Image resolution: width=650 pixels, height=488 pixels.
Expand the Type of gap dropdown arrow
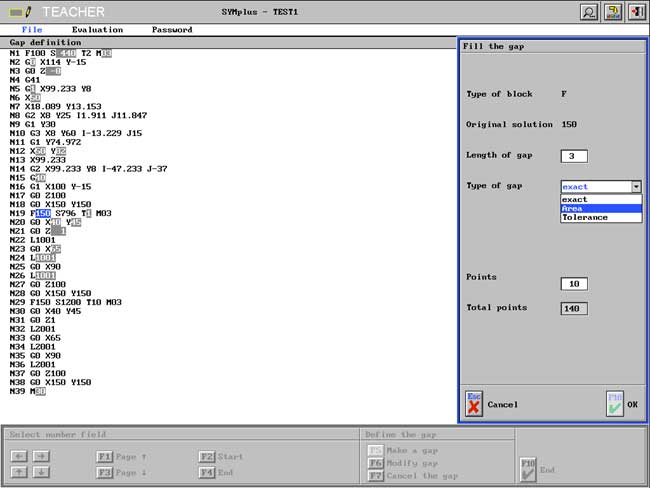point(636,187)
